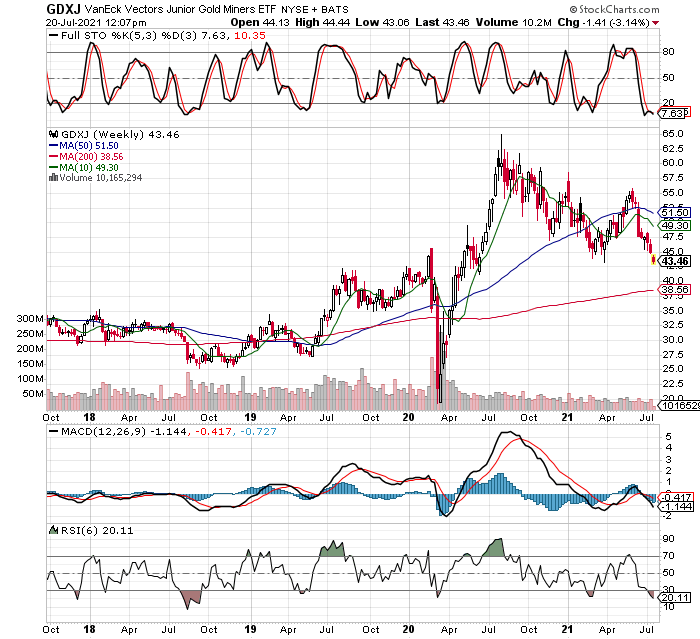Click the tall March 2020 crash candle
Viewport: 700px width, 639px height.
[x=440, y=344]
